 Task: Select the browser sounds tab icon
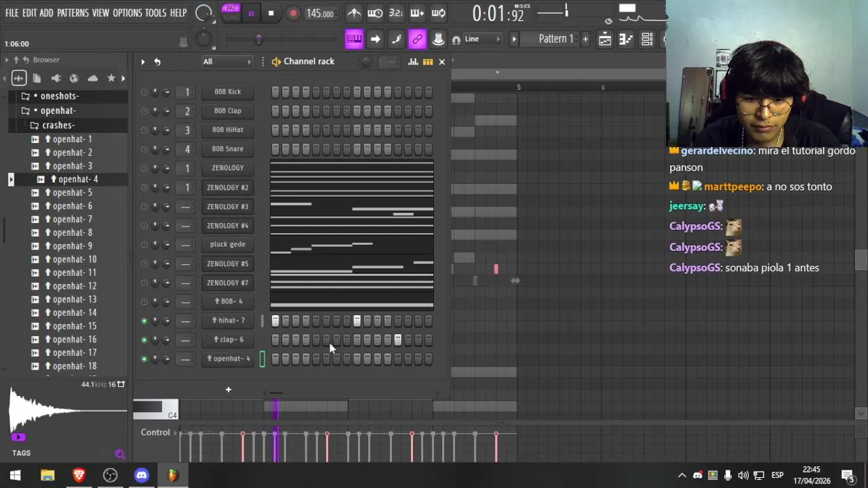click(19, 79)
